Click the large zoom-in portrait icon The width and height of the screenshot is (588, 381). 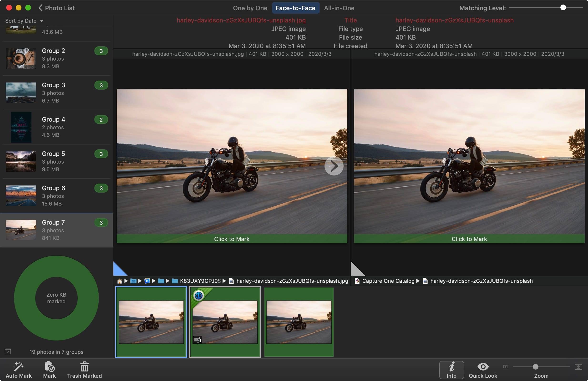click(x=578, y=367)
